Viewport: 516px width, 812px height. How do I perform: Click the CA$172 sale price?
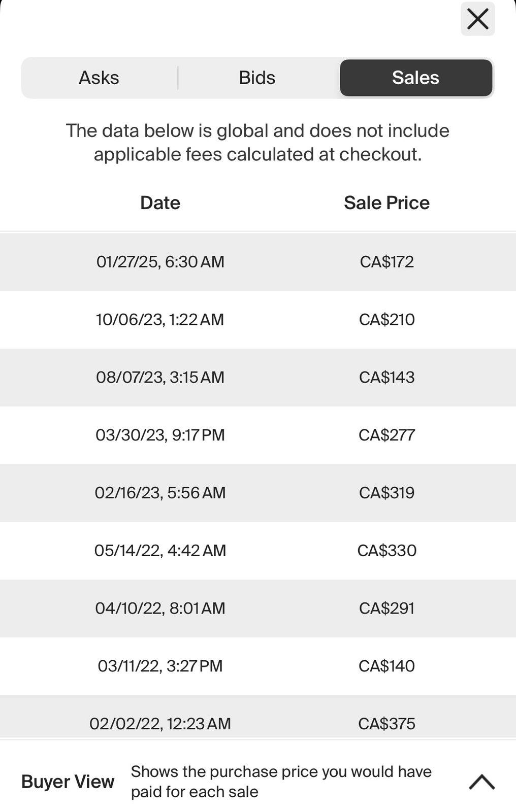tap(386, 262)
